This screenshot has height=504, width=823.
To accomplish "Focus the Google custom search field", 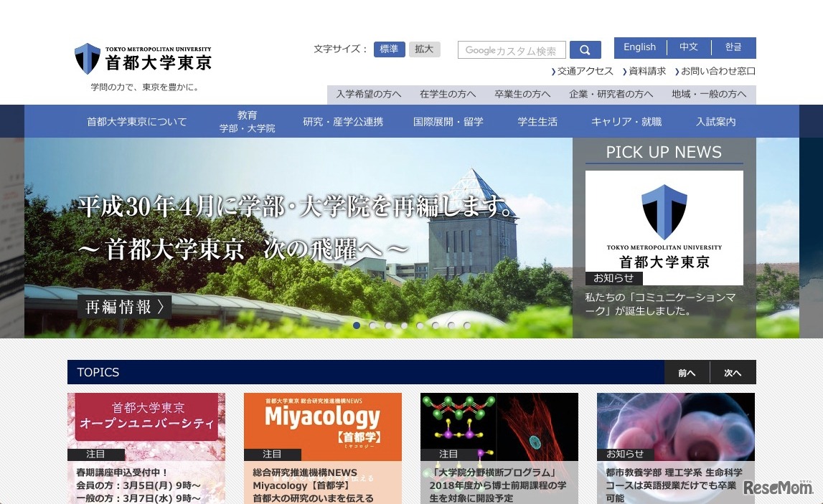I will point(512,49).
